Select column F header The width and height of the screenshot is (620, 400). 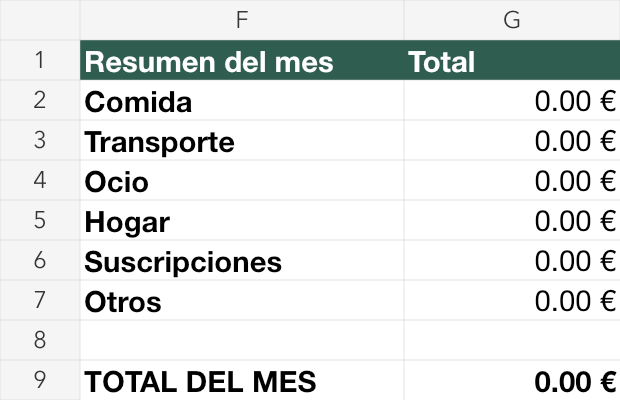242,20
